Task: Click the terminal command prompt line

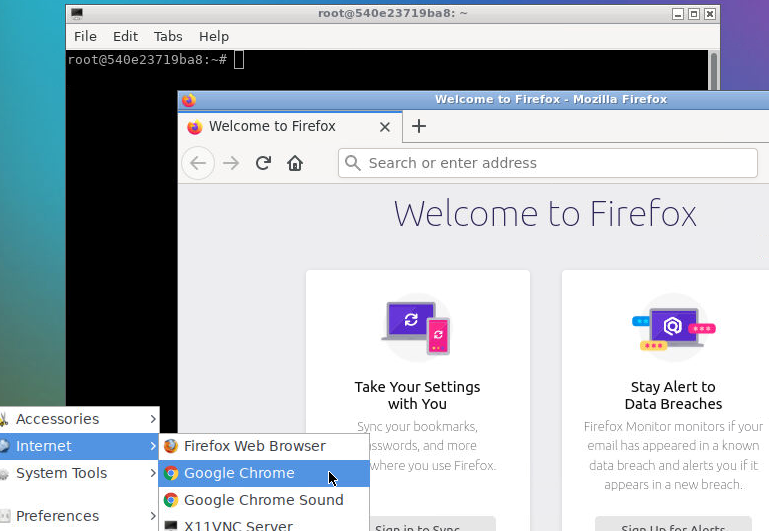Action: pos(155,60)
